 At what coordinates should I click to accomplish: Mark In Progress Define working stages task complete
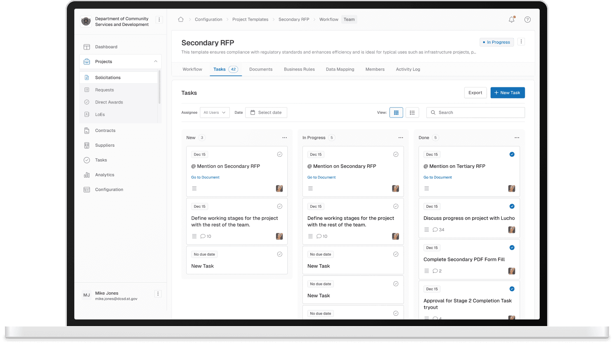coord(396,206)
